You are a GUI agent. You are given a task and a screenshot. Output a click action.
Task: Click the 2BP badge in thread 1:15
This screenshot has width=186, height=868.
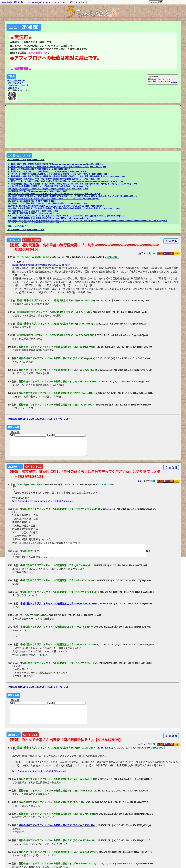(153, 253)
